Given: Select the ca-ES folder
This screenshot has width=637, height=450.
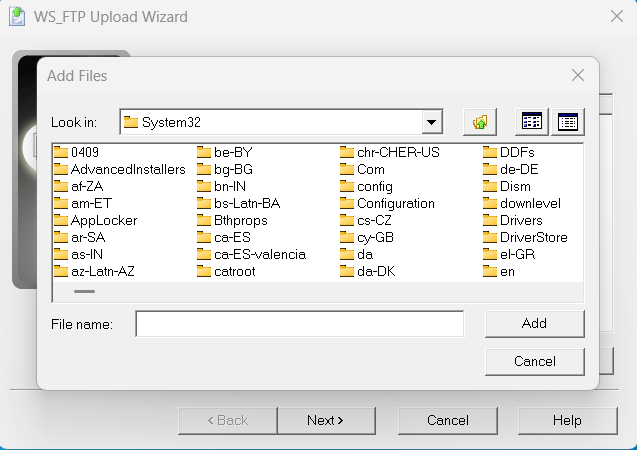Looking at the screenshot, I should [224, 238].
